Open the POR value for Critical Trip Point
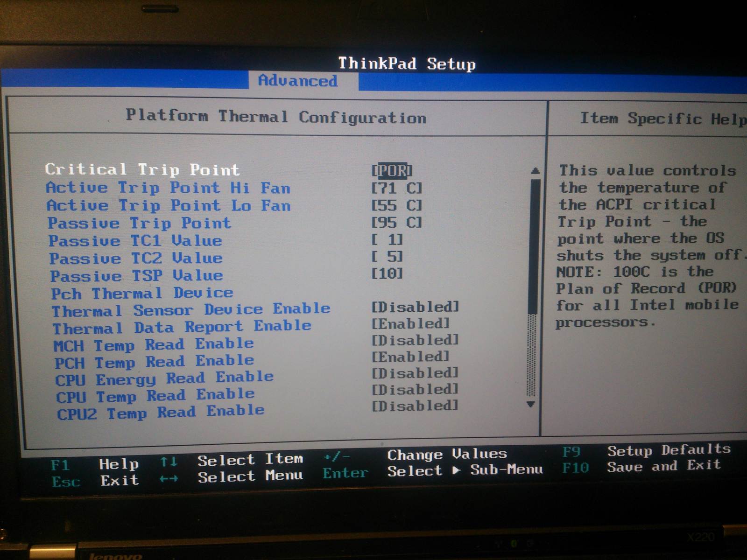 tap(392, 171)
